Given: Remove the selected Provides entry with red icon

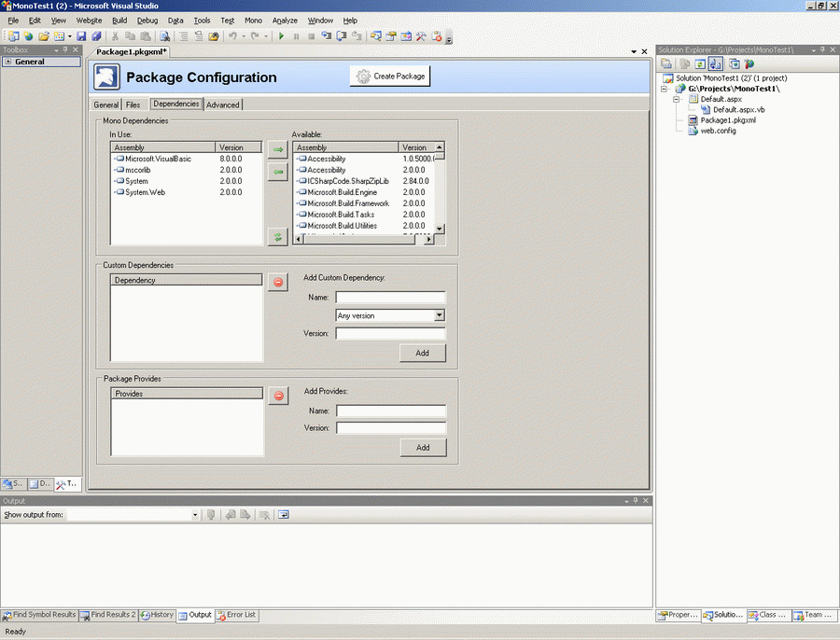Looking at the screenshot, I should click(x=278, y=396).
